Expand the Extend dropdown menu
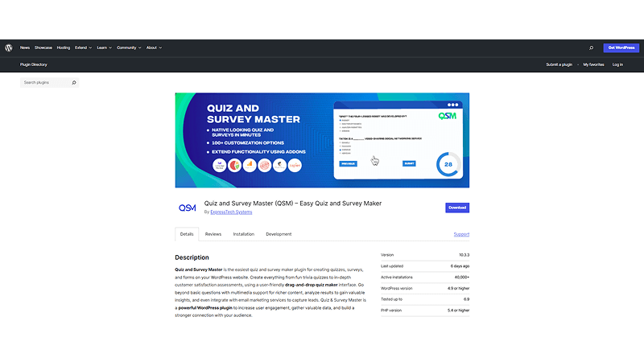 (x=84, y=47)
